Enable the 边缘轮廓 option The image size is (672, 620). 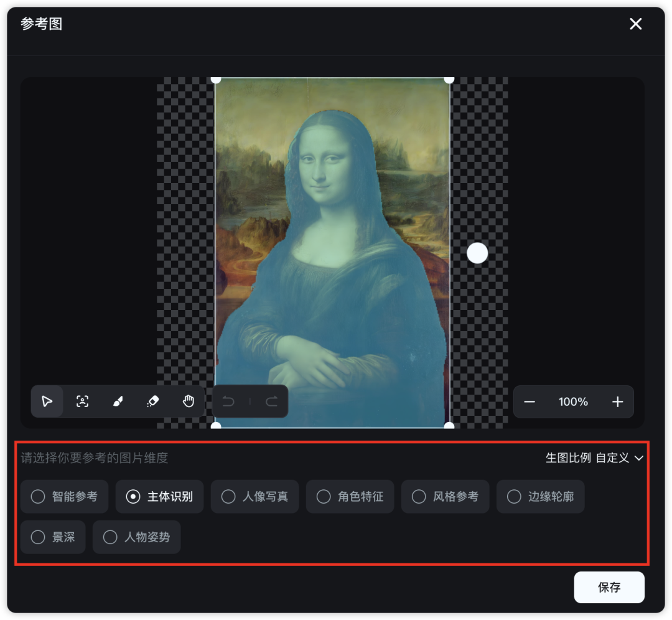(541, 497)
